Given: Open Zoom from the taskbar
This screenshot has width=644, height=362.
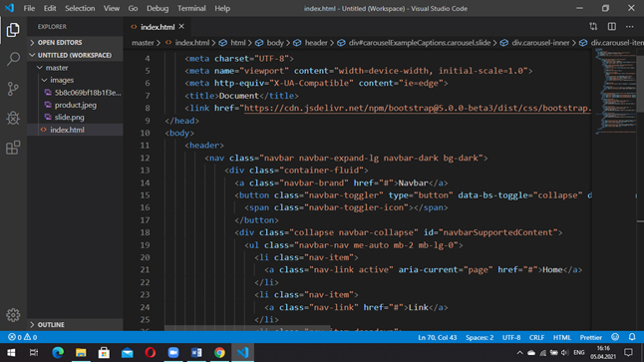Looking at the screenshot, I should coord(173,353).
